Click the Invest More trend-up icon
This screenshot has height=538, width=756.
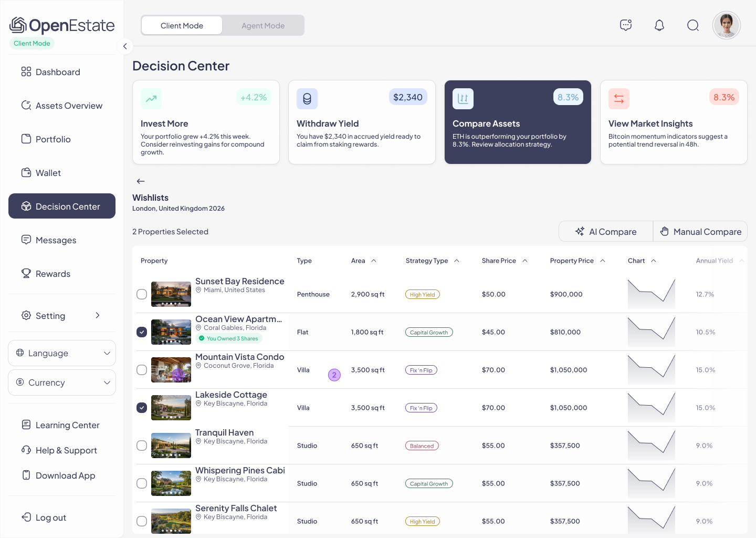[x=151, y=99]
